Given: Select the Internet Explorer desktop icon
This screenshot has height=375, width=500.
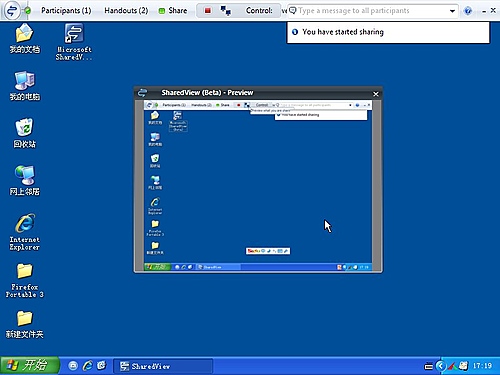Looking at the screenshot, I should pos(24,232).
